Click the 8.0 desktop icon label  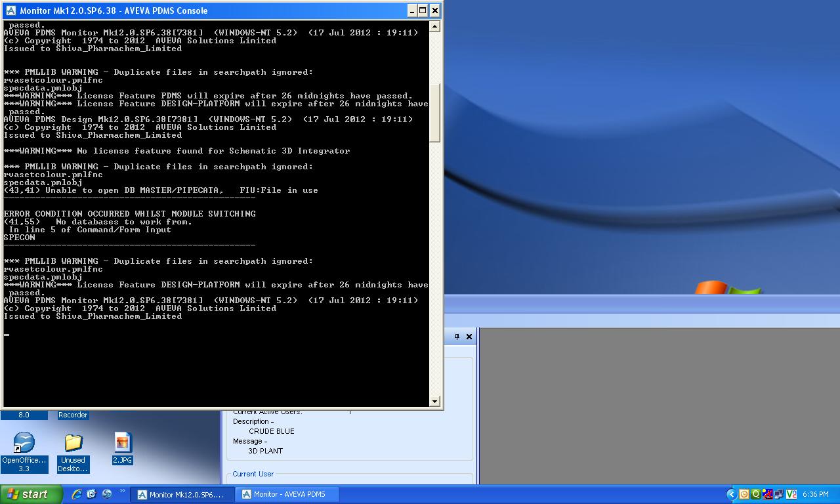click(x=24, y=415)
